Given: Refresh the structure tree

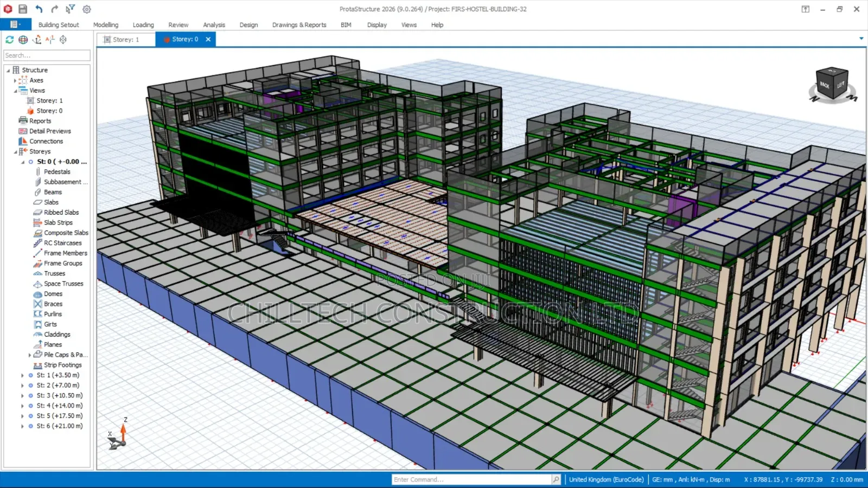Looking at the screenshot, I should [x=9, y=40].
